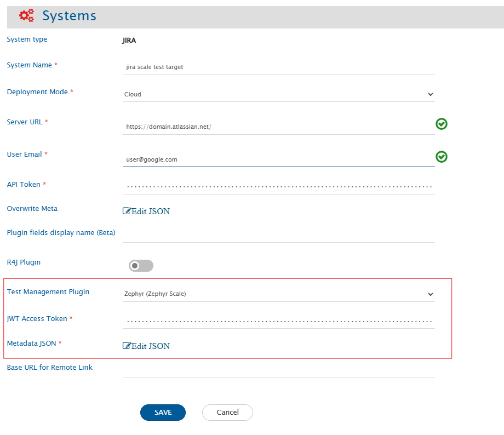Click the API Token password field
Screen dimensions: 504x435
(x=278, y=186)
